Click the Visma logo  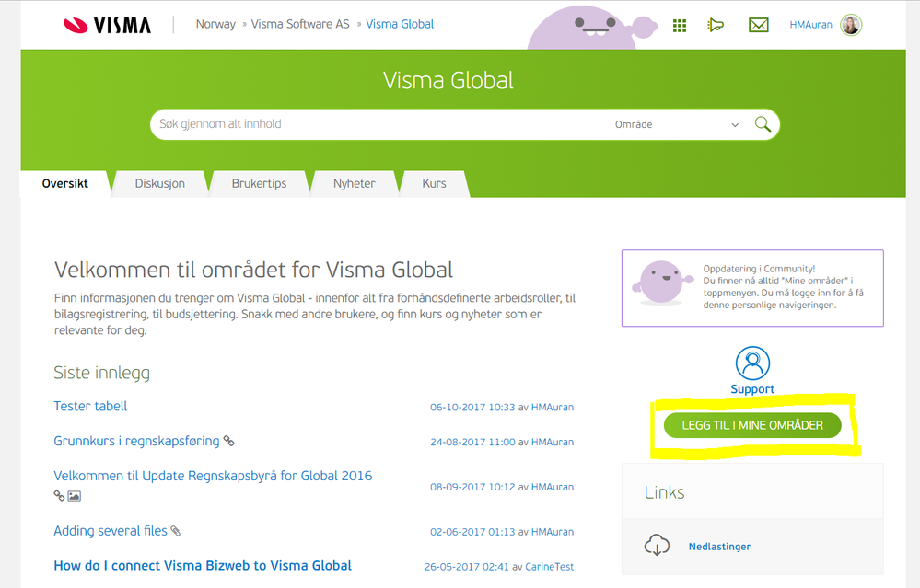click(108, 25)
